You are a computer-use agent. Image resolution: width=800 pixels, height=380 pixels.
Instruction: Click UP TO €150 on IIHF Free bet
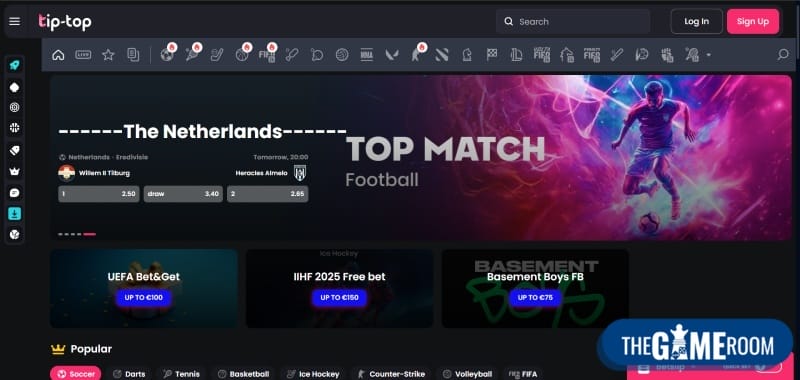click(339, 297)
